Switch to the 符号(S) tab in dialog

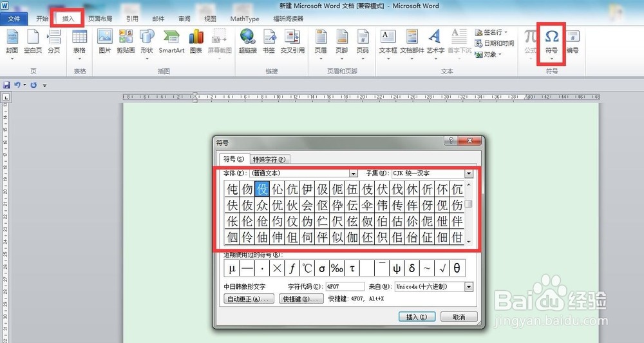click(x=234, y=159)
